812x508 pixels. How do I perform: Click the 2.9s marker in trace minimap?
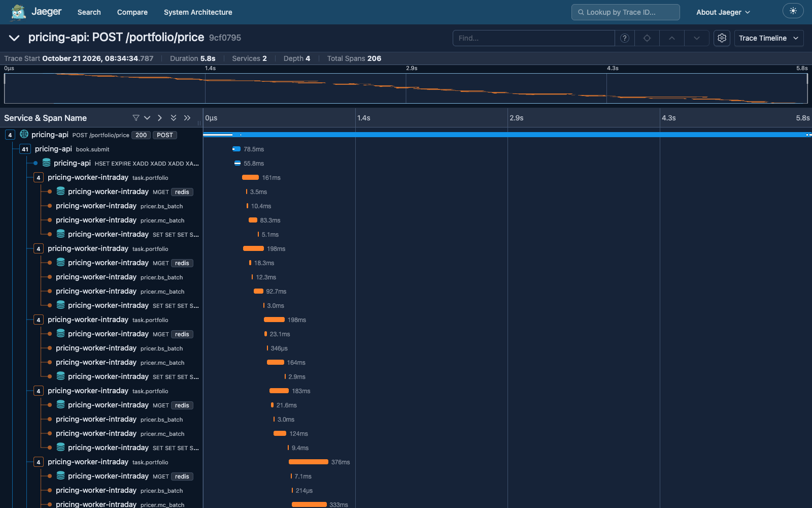click(x=412, y=68)
